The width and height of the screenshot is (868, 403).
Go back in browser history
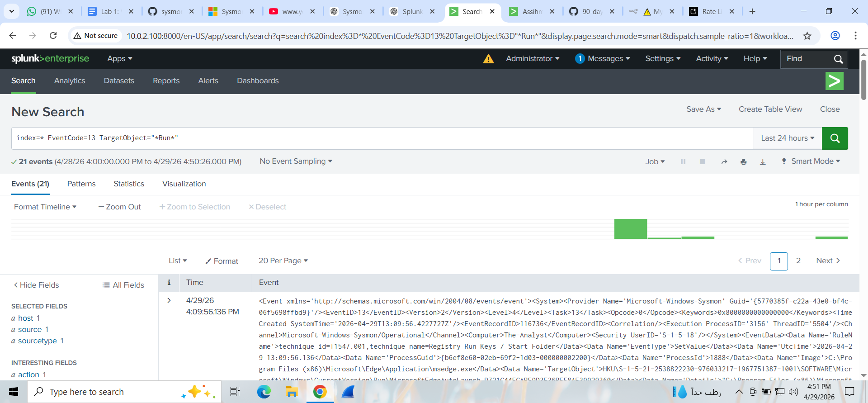[x=13, y=35]
